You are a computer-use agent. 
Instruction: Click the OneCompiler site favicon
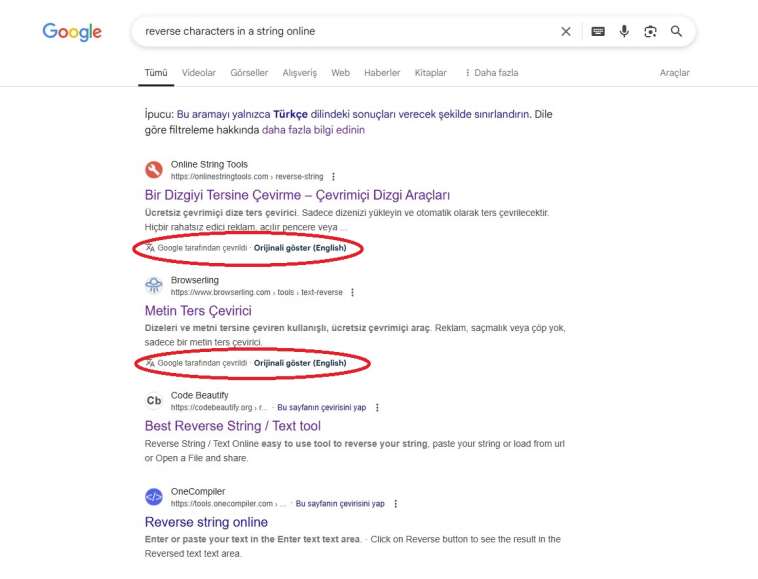[x=153, y=497]
